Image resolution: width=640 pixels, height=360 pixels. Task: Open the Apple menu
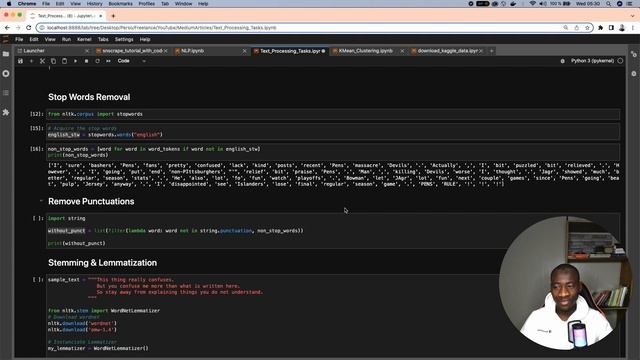9,4
